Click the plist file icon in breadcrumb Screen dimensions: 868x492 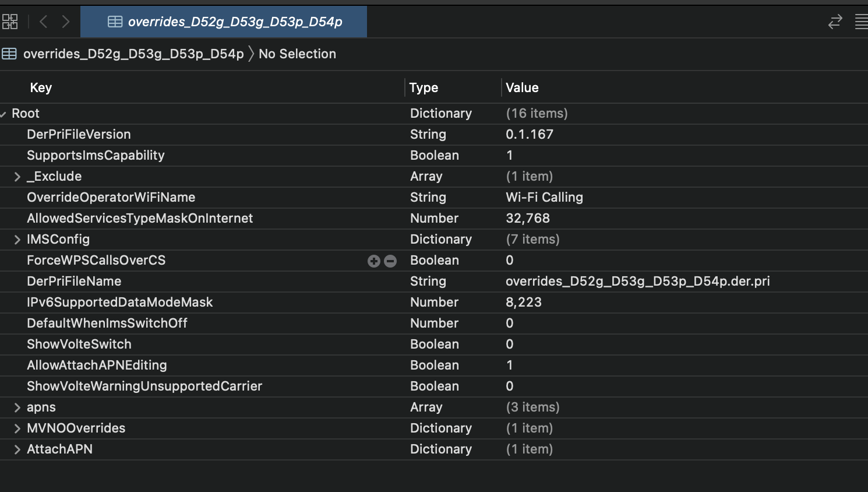tap(9, 54)
